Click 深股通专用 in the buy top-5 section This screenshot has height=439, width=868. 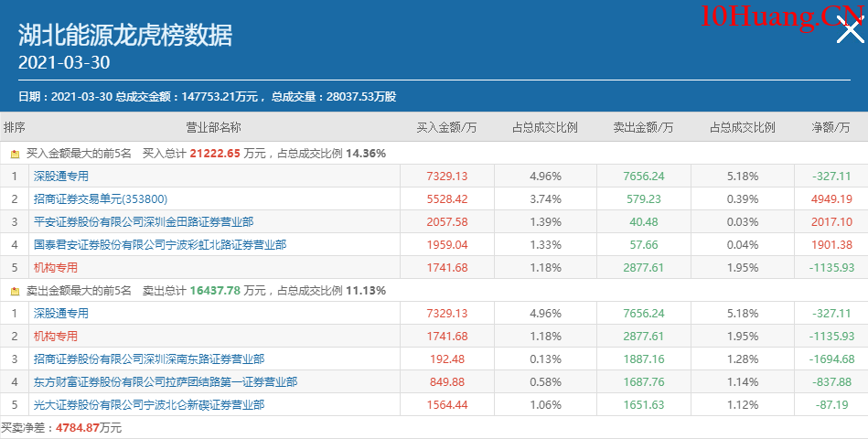(x=61, y=176)
